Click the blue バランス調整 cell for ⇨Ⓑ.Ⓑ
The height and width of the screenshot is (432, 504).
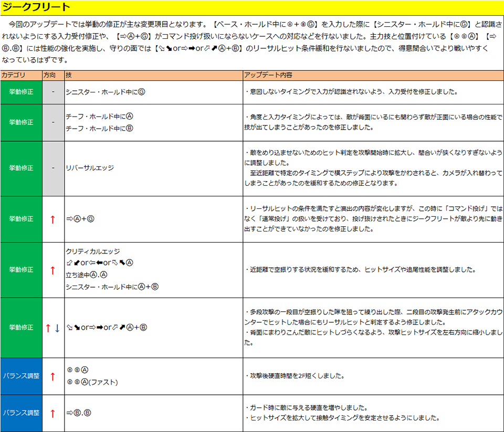(21, 414)
